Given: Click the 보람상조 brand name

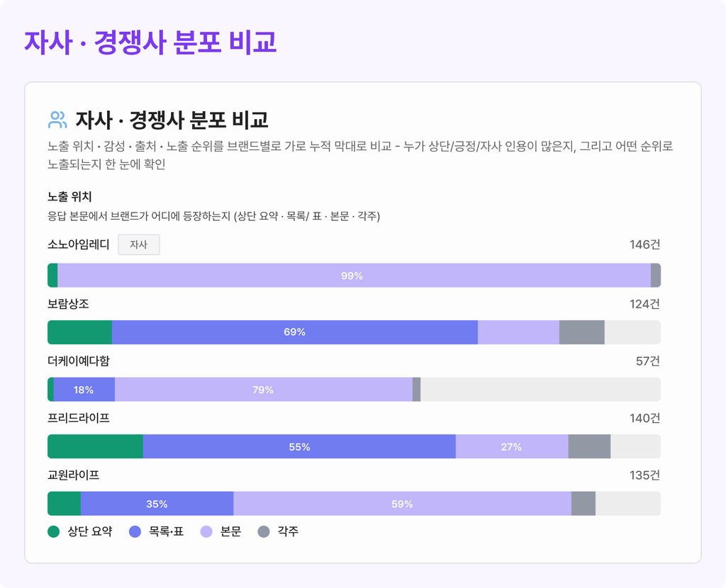Looking at the screenshot, I should pyautogui.click(x=68, y=304).
